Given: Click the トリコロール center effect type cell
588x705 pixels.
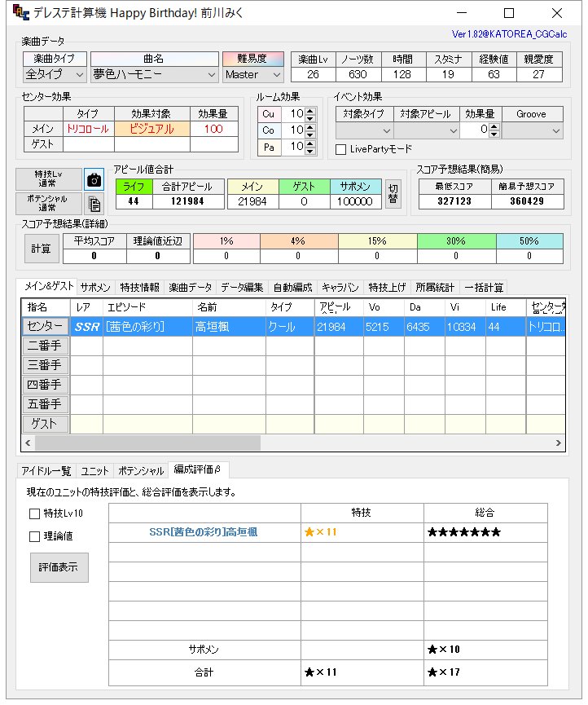Looking at the screenshot, I should (x=89, y=129).
